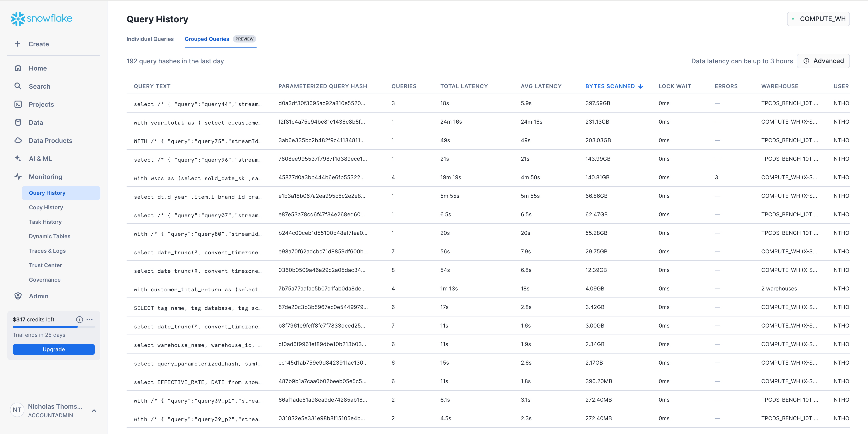Open the Data section
Screen dimensions: 868x434
coord(36,122)
